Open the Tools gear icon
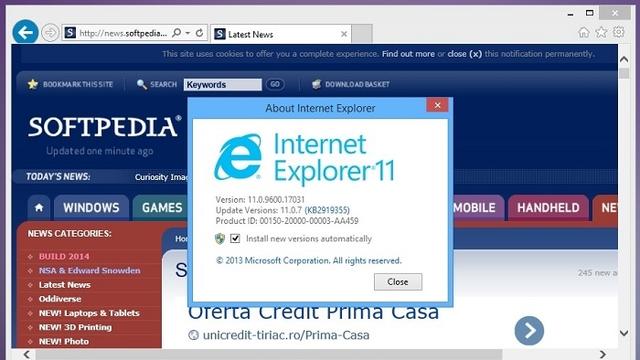The height and width of the screenshot is (360, 640). point(619,32)
